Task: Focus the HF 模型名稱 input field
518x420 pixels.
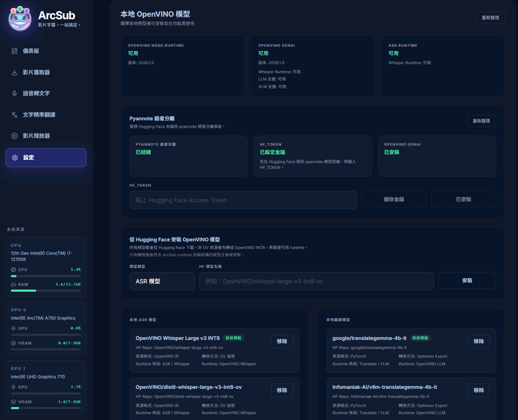Action: pyautogui.click(x=317, y=281)
